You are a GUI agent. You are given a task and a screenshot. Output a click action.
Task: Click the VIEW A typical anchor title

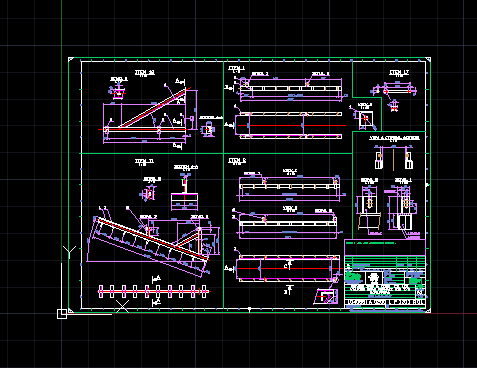tap(394, 138)
